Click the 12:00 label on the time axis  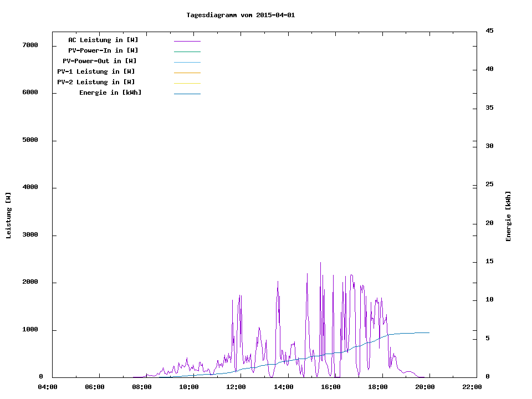pos(236,387)
